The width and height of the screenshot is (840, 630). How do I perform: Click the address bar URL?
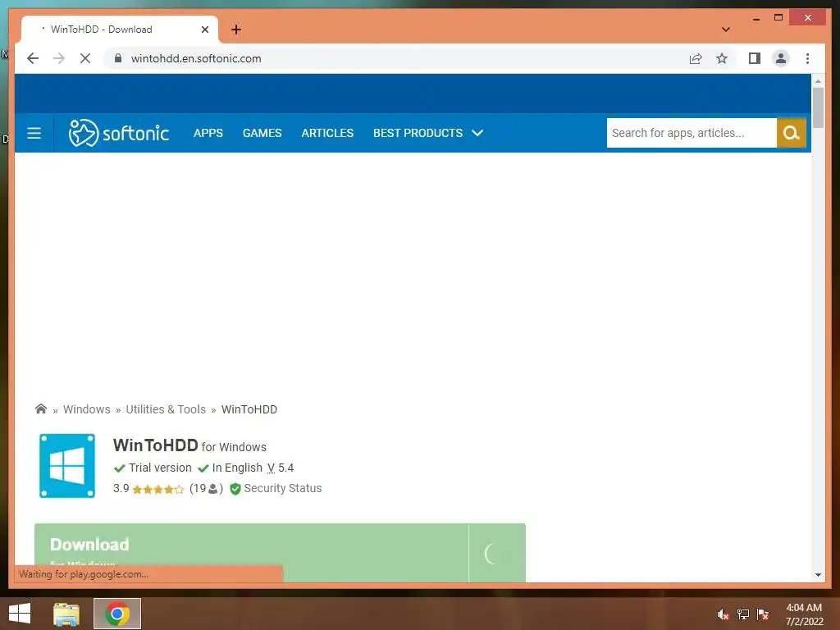tap(196, 58)
